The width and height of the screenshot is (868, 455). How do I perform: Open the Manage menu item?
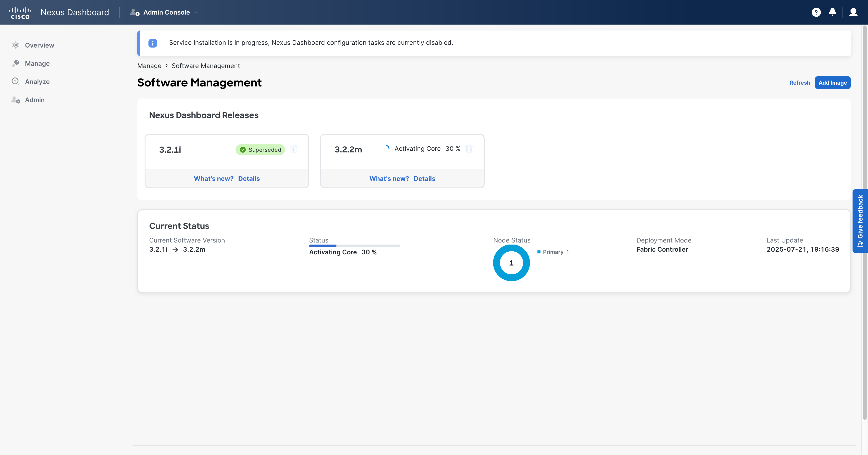[x=37, y=63]
